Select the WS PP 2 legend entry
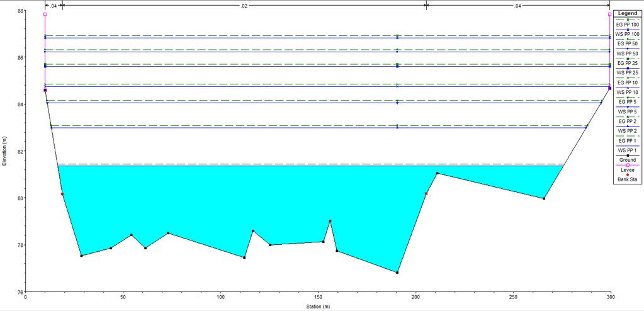This screenshot has width=644, height=311. pyautogui.click(x=628, y=131)
